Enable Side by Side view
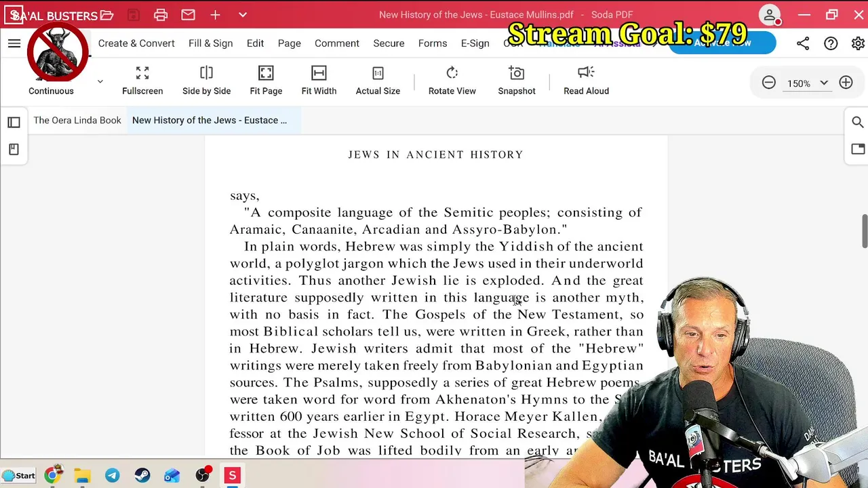The image size is (868, 488). [x=206, y=81]
